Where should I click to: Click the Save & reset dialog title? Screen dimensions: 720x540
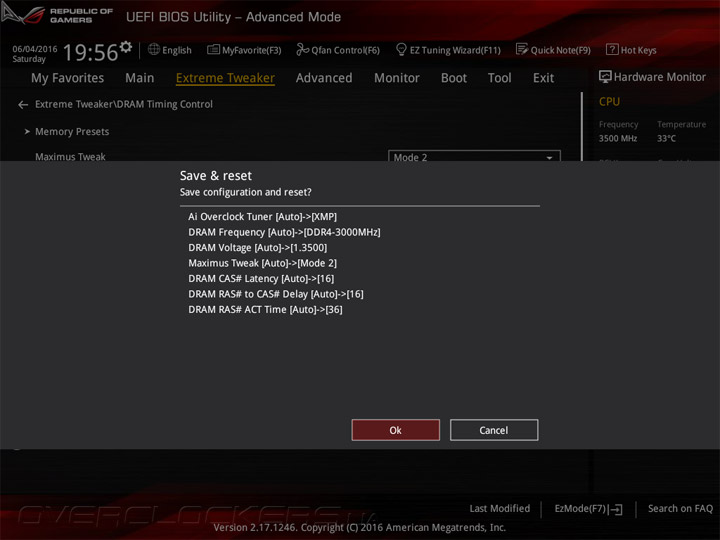coord(216,176)
